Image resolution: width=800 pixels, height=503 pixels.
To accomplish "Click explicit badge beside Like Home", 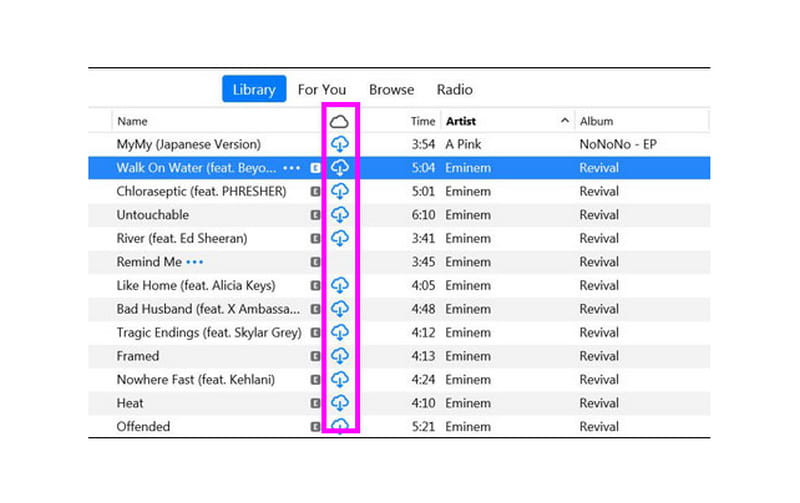I will [315, 285].
